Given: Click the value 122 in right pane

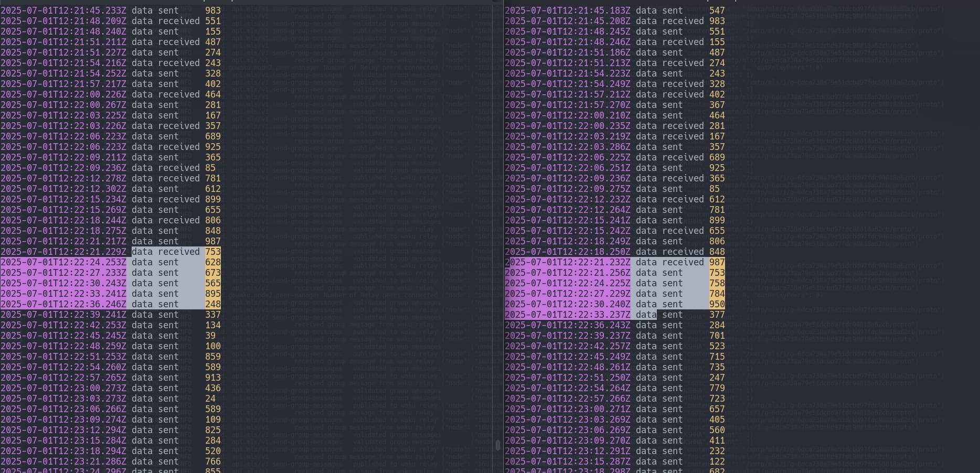Looking at the screenshot, I should click(x=717, y=461).
